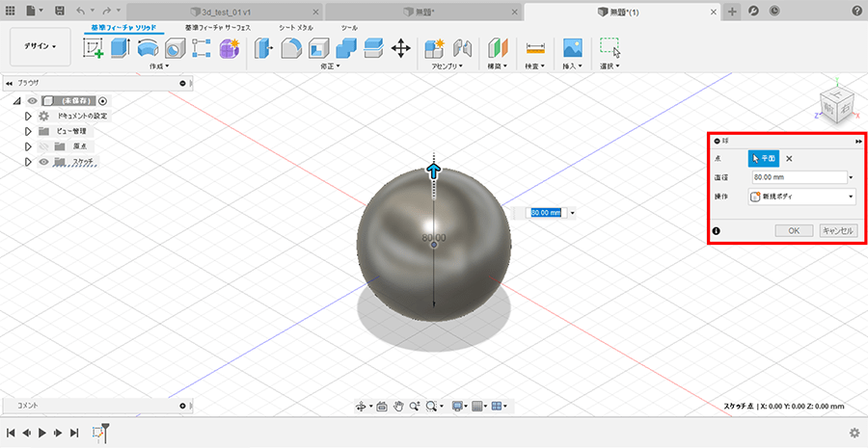Click OK in the sphere dialog

795,230
